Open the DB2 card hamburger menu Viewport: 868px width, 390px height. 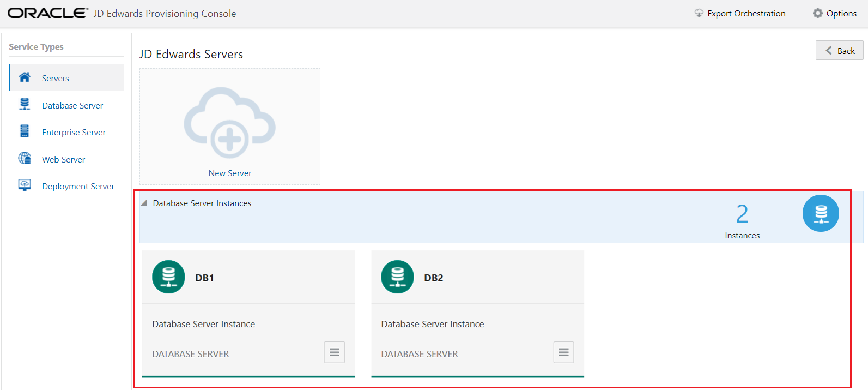(564, 352)
